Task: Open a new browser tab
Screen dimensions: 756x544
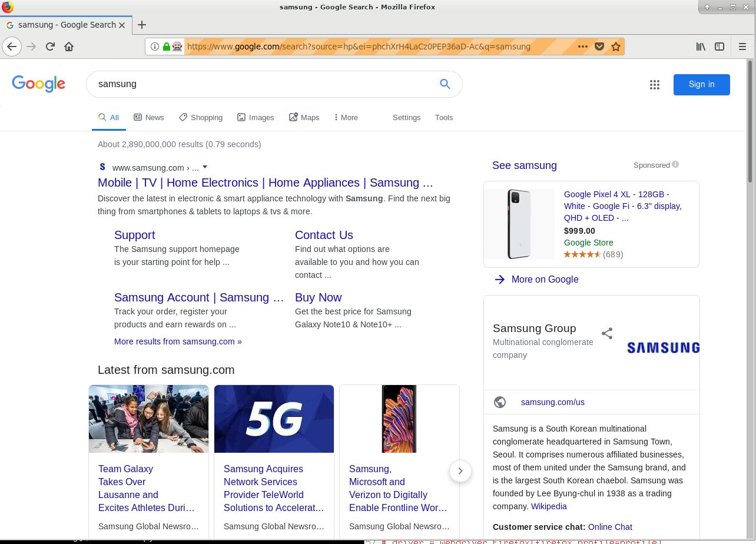Action: pos(141,25)
